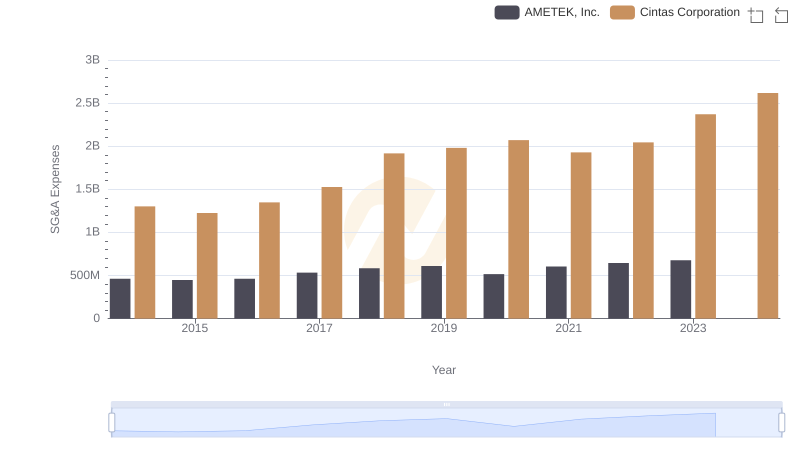The width and height of the screenshot is (800, 461).
Task: Toggle Cintas Corporation series in legend
Action: pyautogui.click(x=674, y=12)
